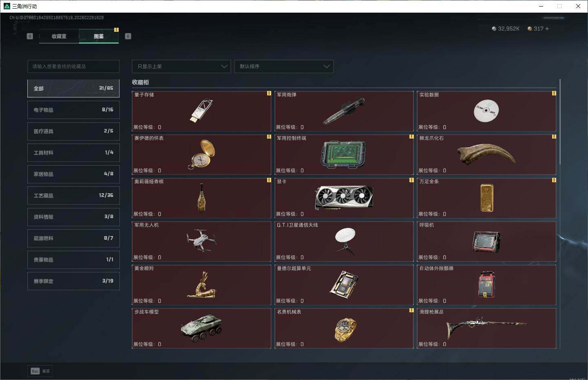Screen dimensions: 588x380
Task: Select the 呼吸机 ventilator icon
Action: pyautogui.click(x=486, y=241)
